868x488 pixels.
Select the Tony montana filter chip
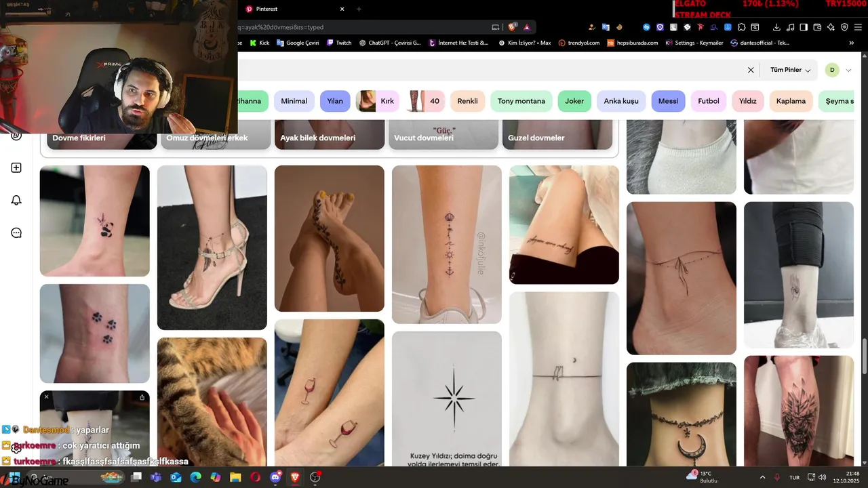coord(521,101)
